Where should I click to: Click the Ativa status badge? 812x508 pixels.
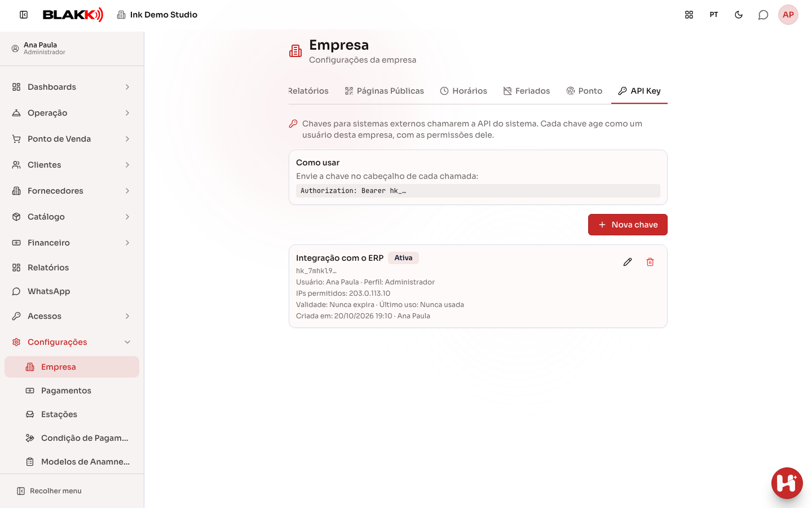(403, 258)
